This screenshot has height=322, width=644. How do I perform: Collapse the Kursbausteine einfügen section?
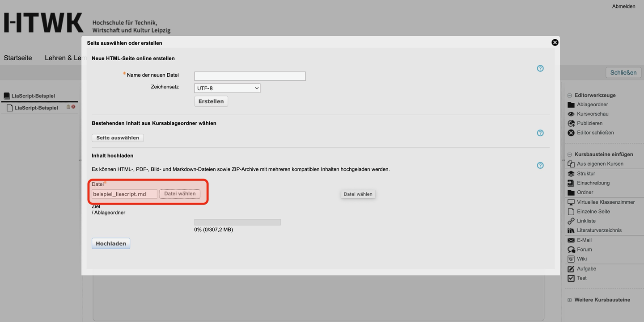point(569,155)
